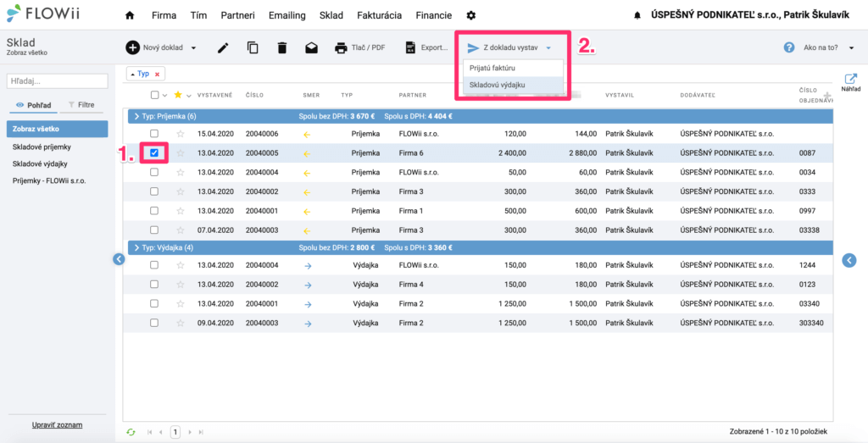This screenshot has height=443, width=868.
Task: Edit document with pencil icon
Action: click(223, 48)
